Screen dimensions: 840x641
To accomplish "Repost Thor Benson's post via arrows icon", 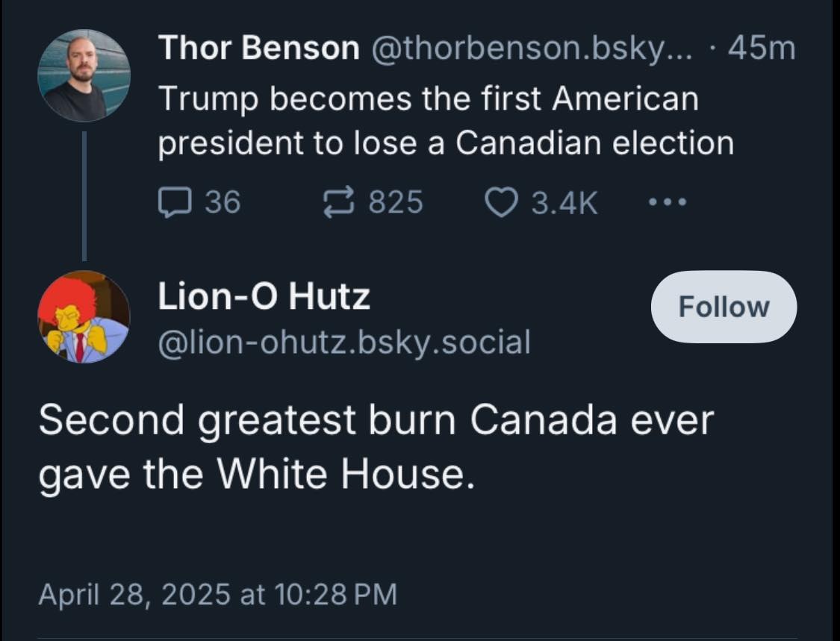I will (x=340, y=202).
